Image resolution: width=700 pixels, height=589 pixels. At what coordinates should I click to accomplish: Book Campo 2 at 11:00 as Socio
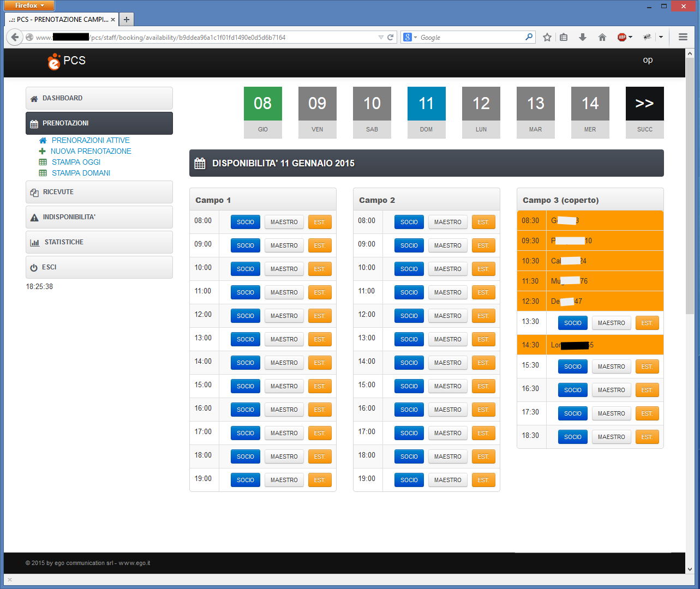pos(409,292)
